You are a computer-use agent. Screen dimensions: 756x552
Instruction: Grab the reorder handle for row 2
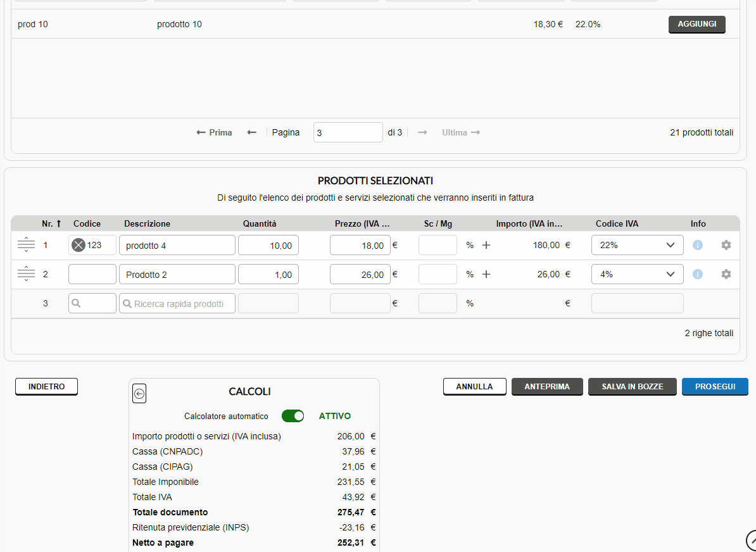(26, 274)
